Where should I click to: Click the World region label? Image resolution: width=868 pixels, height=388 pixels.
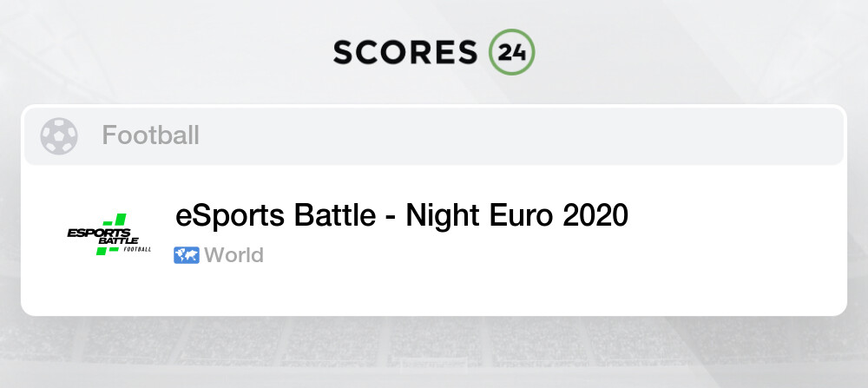[x=233, y=255]
